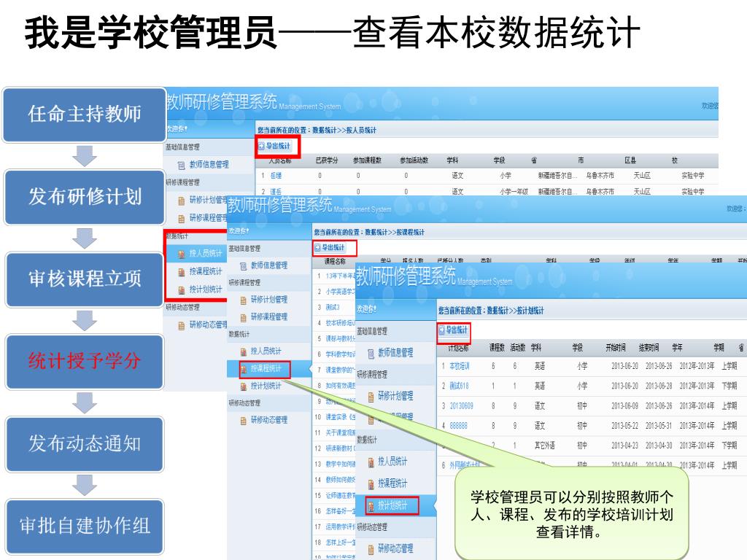Screen dimensions: 747x560
Task: Click 课程名称 column header in middle window
Action: click(335, 262)
